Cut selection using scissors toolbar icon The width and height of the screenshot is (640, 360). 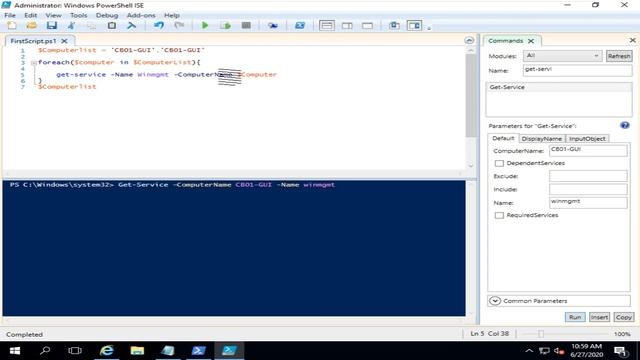tap(71, 25)
